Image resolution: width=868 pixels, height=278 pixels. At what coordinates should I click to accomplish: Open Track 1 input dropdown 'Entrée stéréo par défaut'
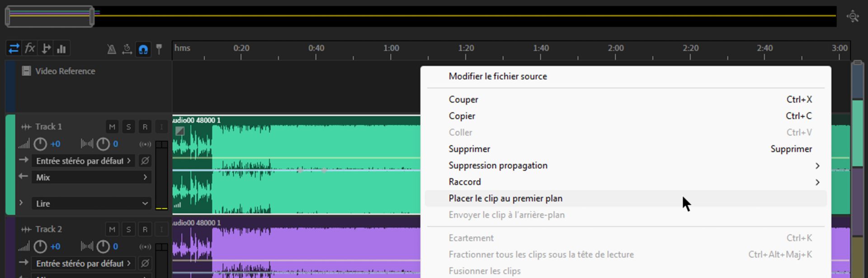(83, 161)
